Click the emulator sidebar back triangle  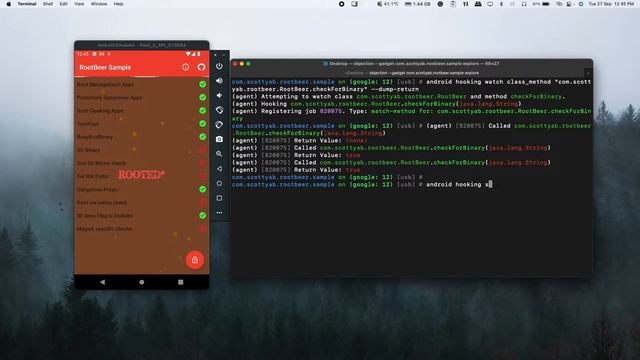click(219, 169)
